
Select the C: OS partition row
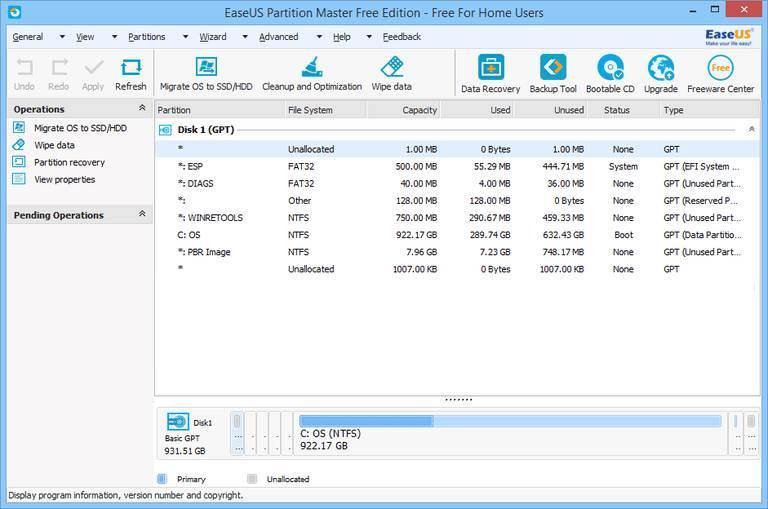pos(457,235)
